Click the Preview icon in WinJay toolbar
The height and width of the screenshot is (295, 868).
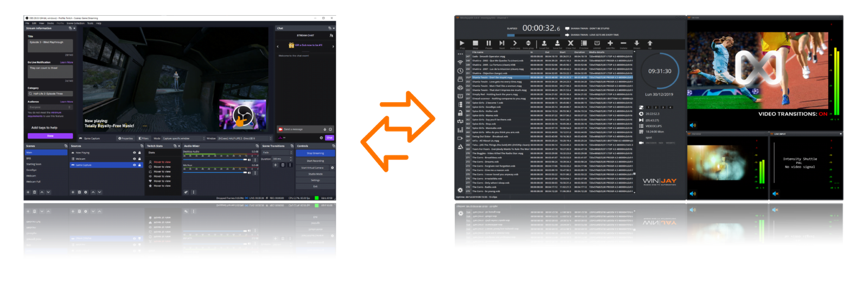tap(584, 43)
